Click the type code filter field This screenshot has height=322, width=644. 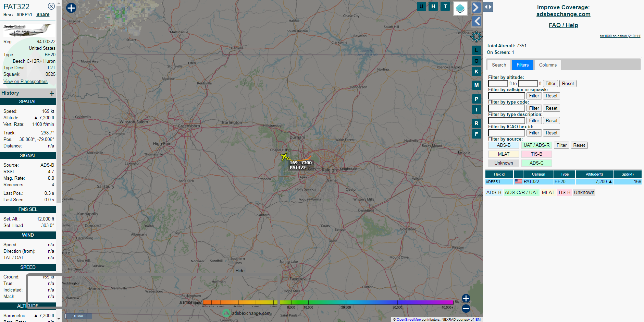[506, 108]
